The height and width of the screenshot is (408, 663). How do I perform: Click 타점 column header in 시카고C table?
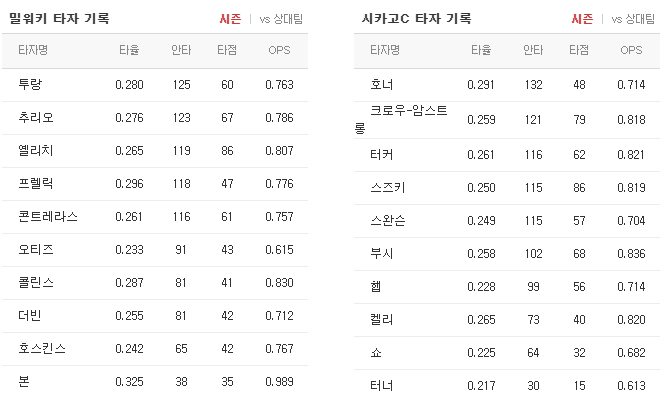(579, 50)
